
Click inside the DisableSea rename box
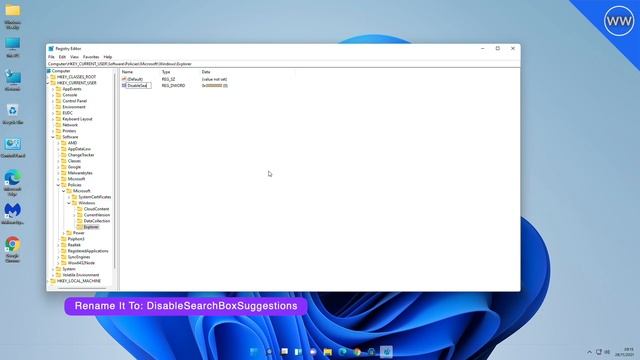[x=138, y=86]
